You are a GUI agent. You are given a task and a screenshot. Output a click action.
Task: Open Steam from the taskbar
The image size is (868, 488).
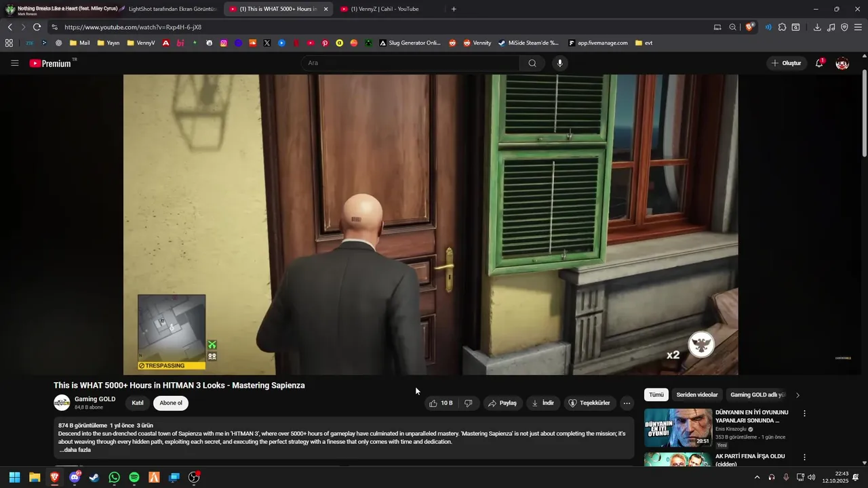pos(94,477)
